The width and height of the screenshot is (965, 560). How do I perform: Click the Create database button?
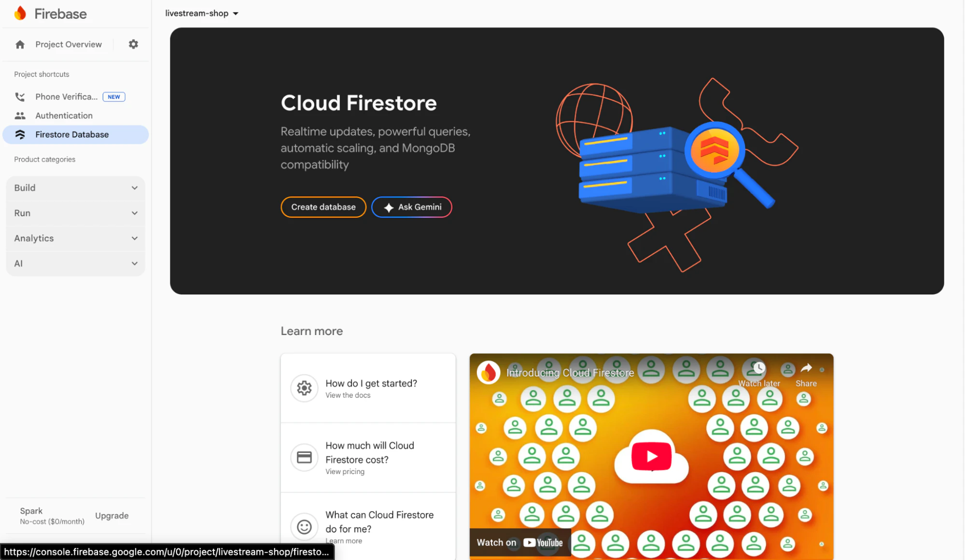(x=323, y=207)
